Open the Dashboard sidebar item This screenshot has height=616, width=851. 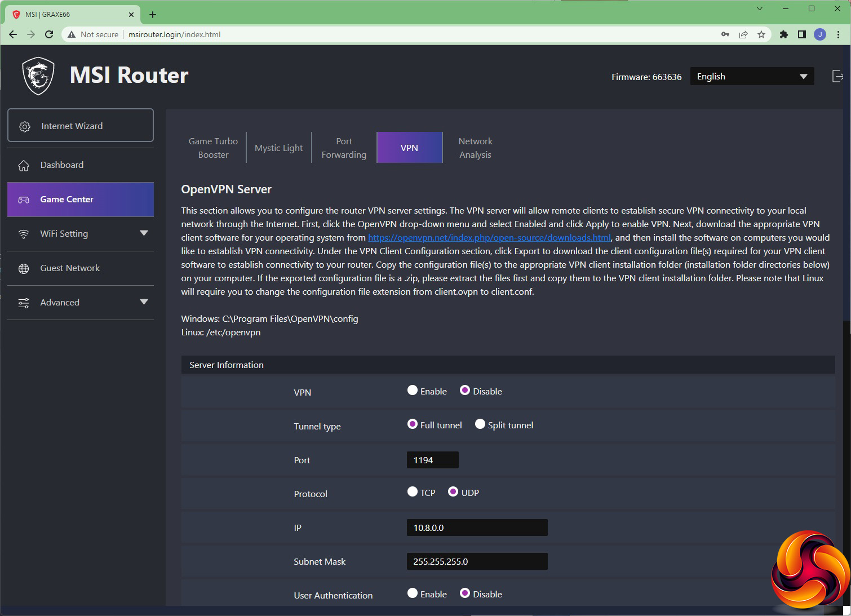point(81,165)
